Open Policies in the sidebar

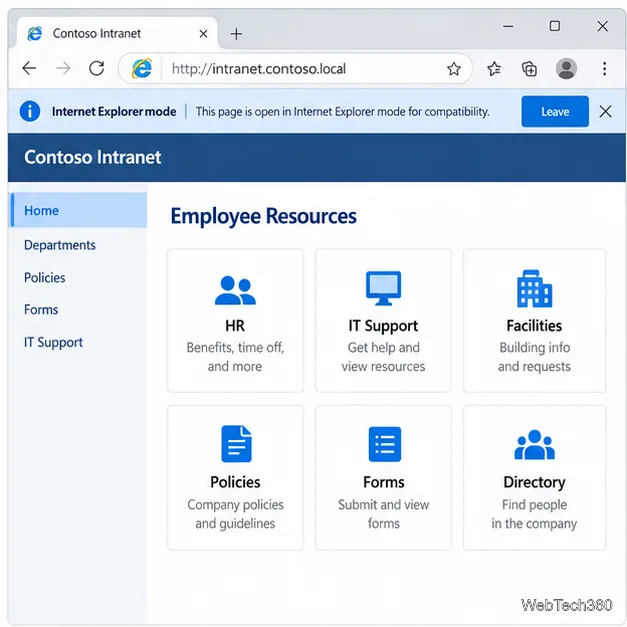point(44,278)
